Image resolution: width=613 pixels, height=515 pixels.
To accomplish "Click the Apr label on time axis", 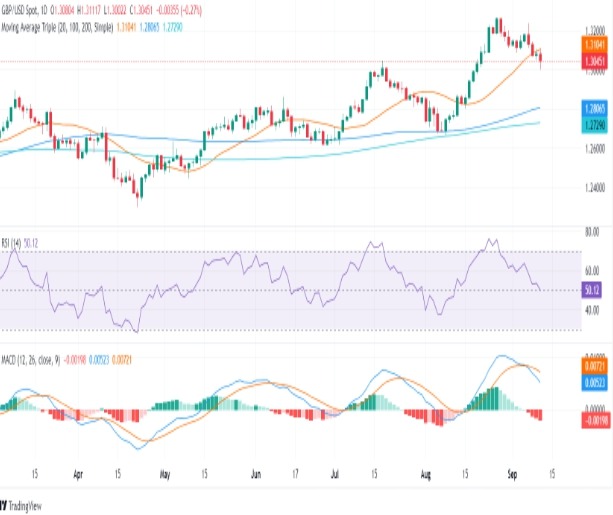I will [x=77, y=474].
